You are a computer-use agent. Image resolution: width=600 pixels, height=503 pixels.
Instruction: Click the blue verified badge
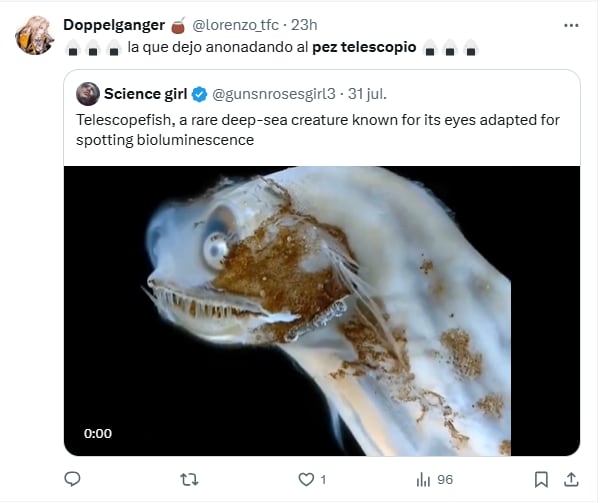click(x=199, y=94)
